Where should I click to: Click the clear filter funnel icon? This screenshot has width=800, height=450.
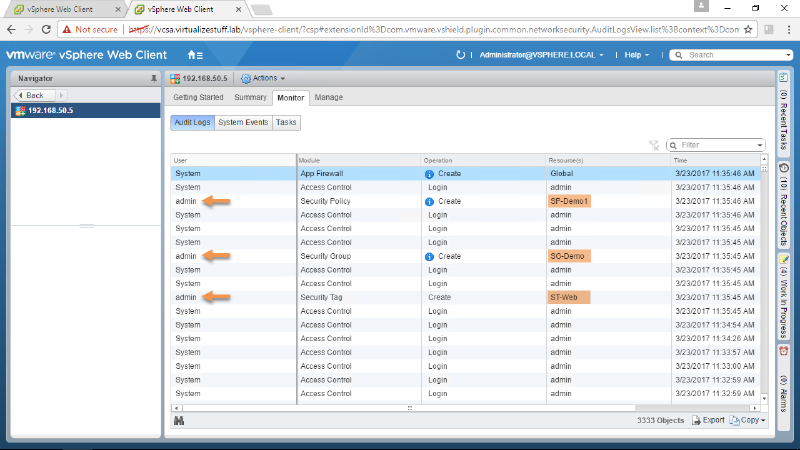coord(654,145)
